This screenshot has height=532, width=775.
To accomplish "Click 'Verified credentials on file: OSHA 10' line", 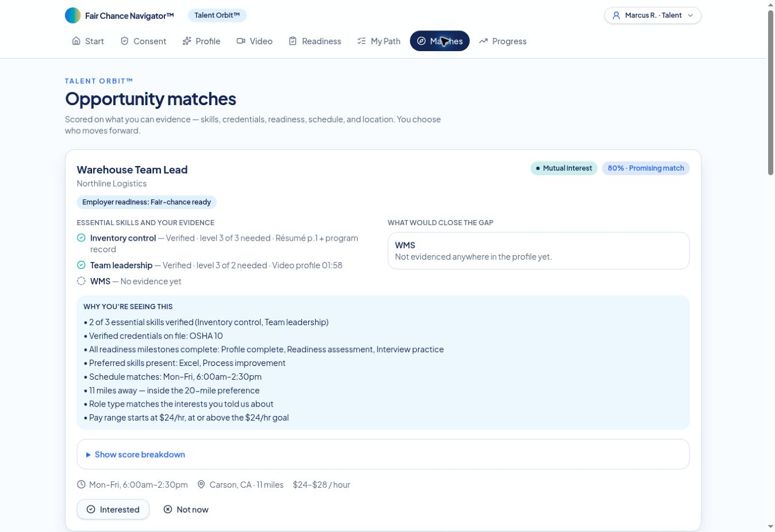I will tap(153, 336).
